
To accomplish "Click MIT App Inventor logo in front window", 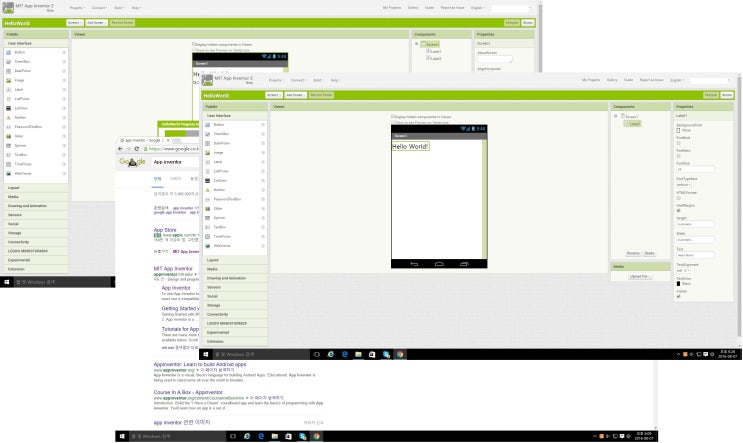I will click(x=207, y=80).
